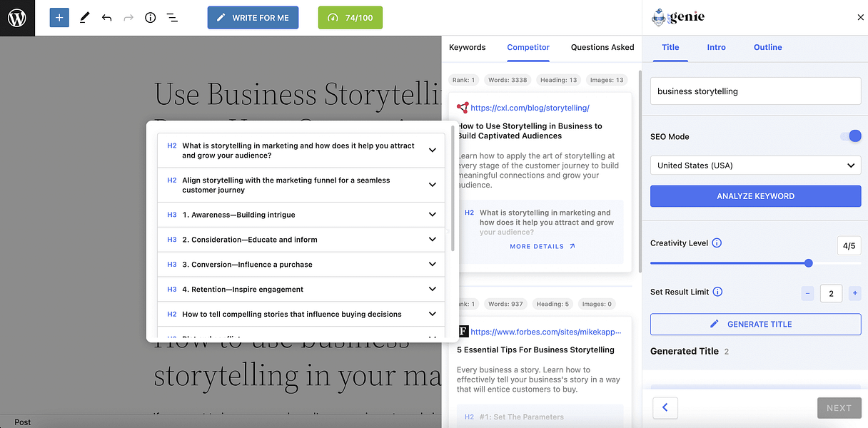
Task: Click the Set Result Limit info icon
Action: (717, 292)
